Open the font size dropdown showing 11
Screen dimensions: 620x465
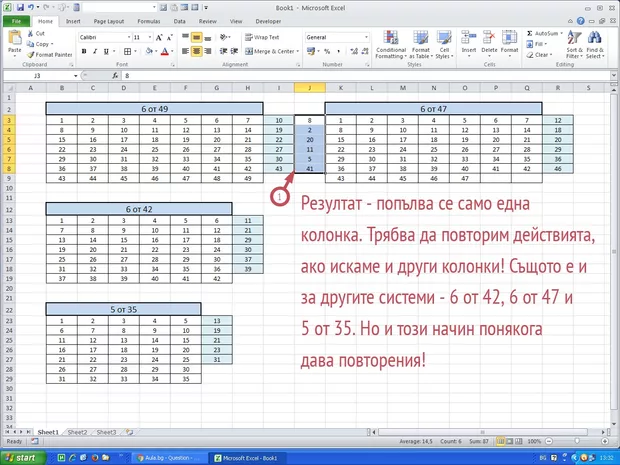coord(150,38)
